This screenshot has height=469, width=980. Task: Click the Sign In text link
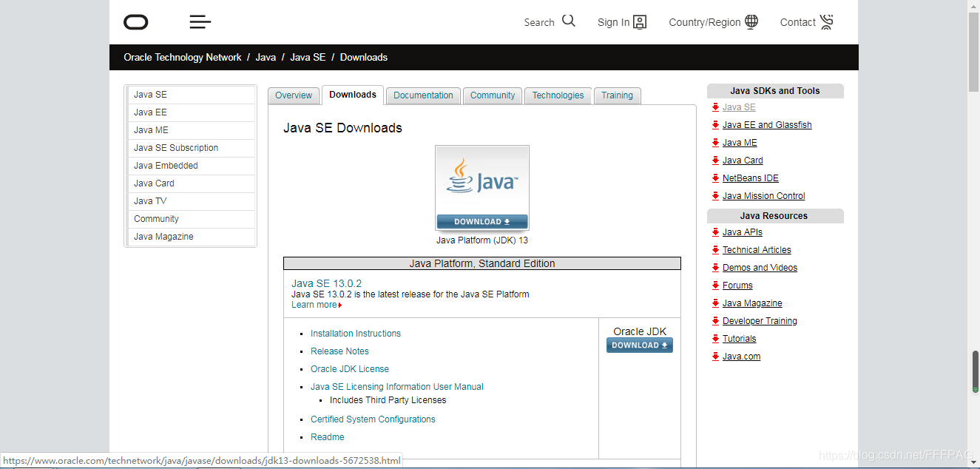pos(614,22)
